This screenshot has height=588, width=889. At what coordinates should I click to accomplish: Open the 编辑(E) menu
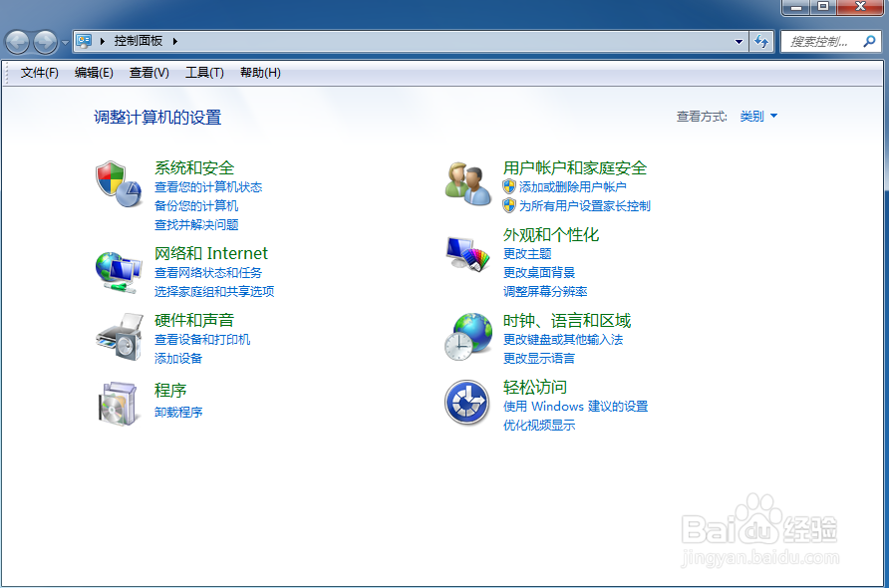(94, 73)
